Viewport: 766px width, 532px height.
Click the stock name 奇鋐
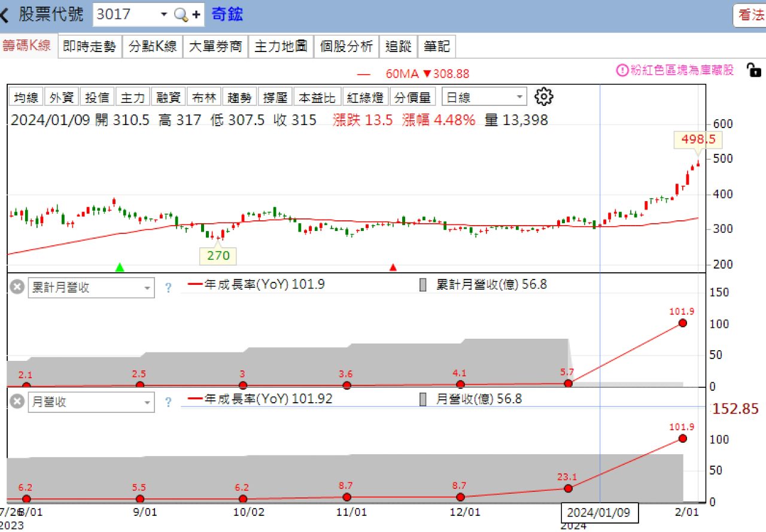point(227,14)
